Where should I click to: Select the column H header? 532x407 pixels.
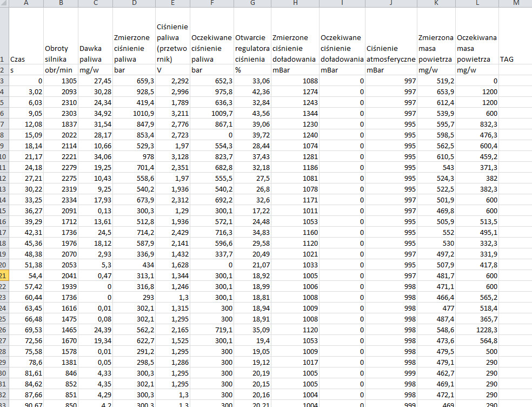294,3
